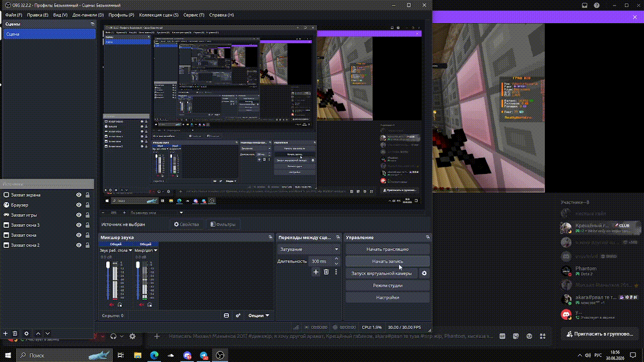Hide the Захват экрана source
644x362 pixels.
[x=79, y=195]
